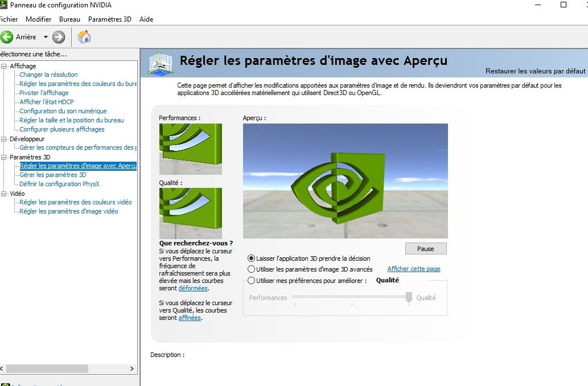Click the Performances thumbnail image
The image size is (588, 386).
pos(191,149)
